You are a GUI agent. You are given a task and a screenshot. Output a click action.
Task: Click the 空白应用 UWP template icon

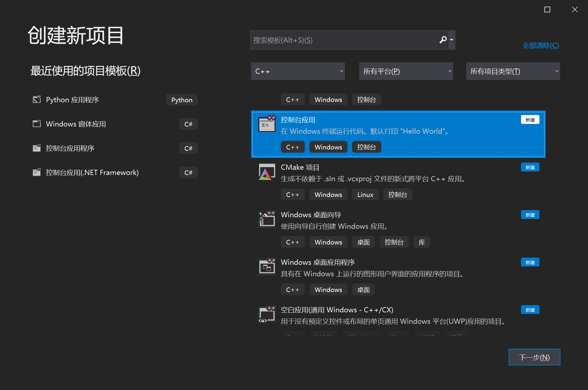pos(267,314)
